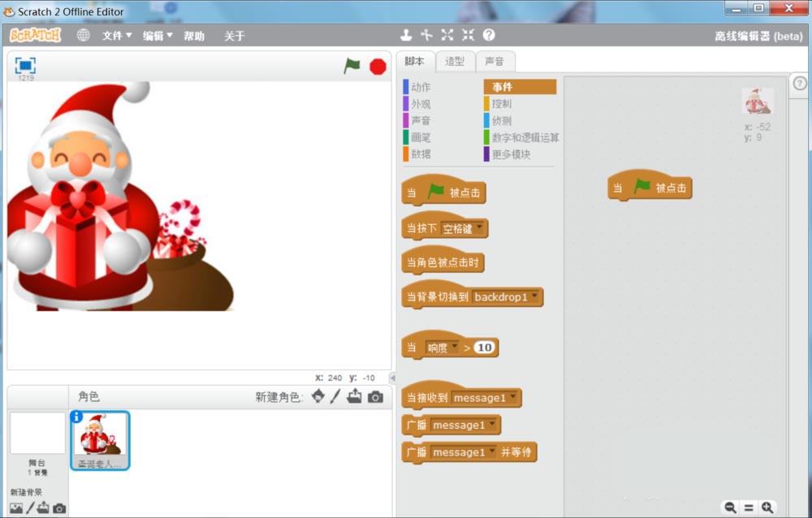
Task: Choose new sprite from library icon
Action: click(317, 396)
